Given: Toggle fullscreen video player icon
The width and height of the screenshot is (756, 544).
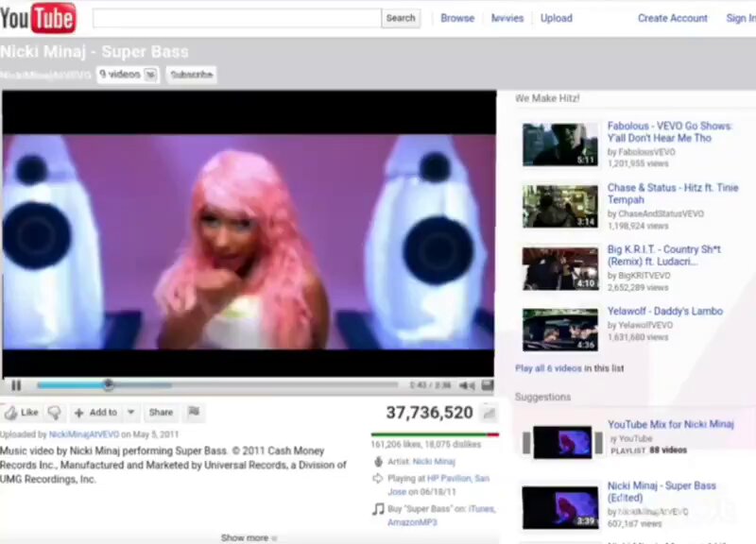Looking at the screenshot, I should [488, 385].
